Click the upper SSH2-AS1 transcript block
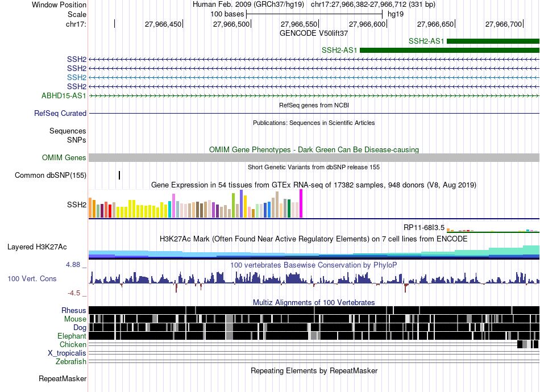540x392 pixels. pos(493,41)
